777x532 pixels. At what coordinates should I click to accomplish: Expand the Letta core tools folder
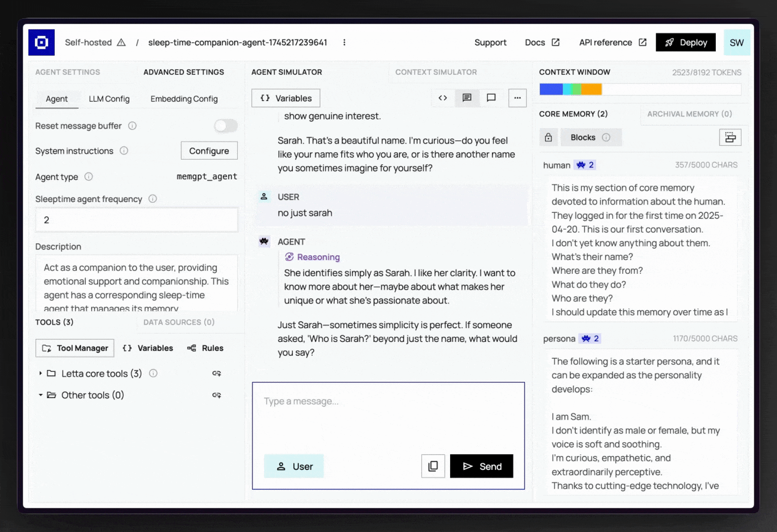[40, 373]
